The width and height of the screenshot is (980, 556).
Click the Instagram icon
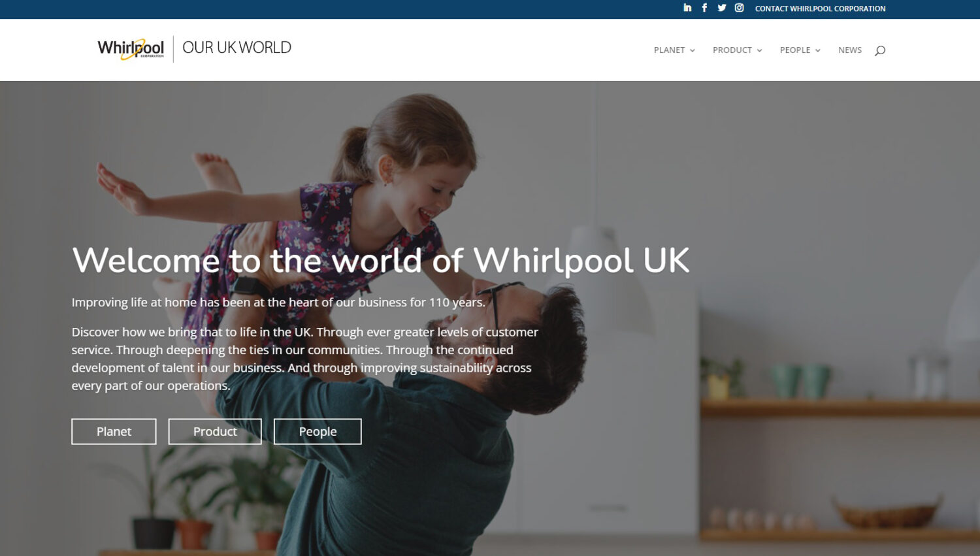[x=739, y=8]
